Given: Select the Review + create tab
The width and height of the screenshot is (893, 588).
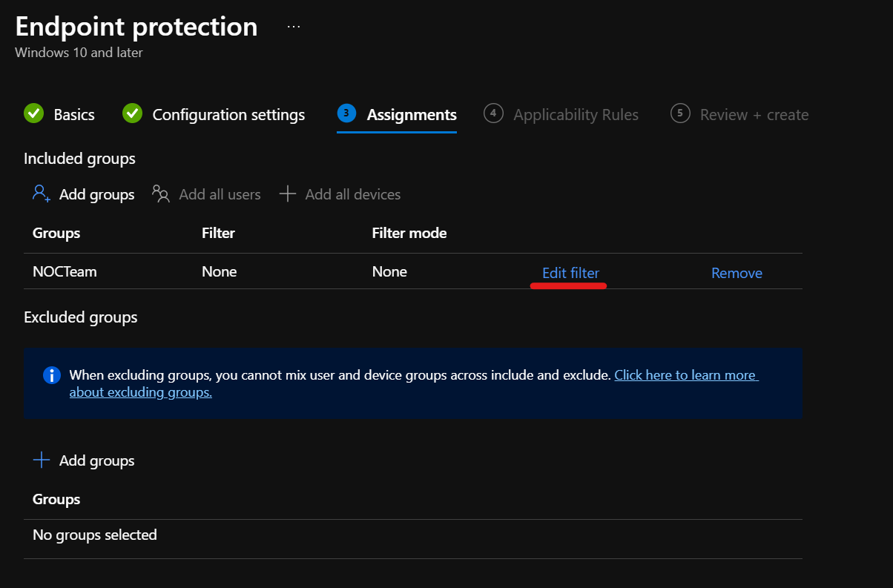Looking at the screenshot, I should click(754, 113).
